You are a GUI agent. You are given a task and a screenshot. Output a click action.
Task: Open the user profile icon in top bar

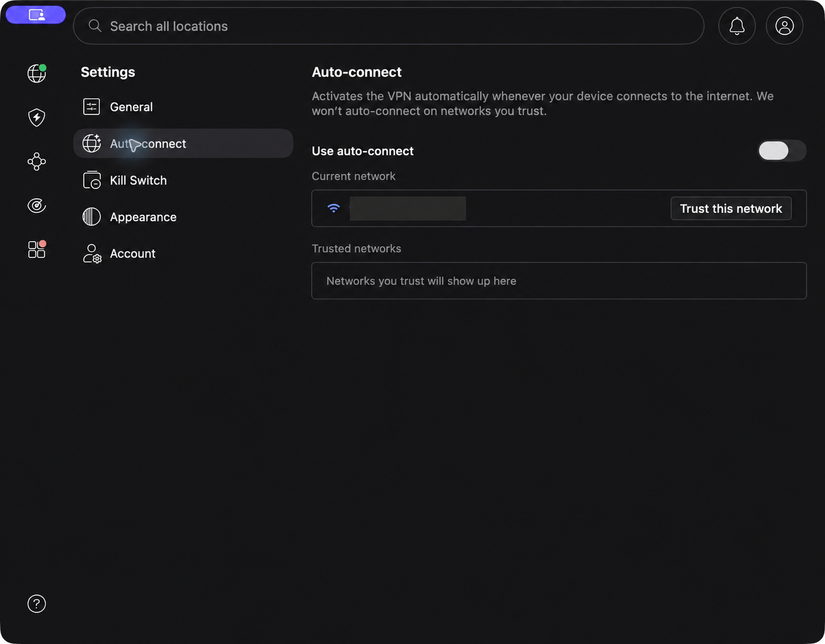click(784, 26)
